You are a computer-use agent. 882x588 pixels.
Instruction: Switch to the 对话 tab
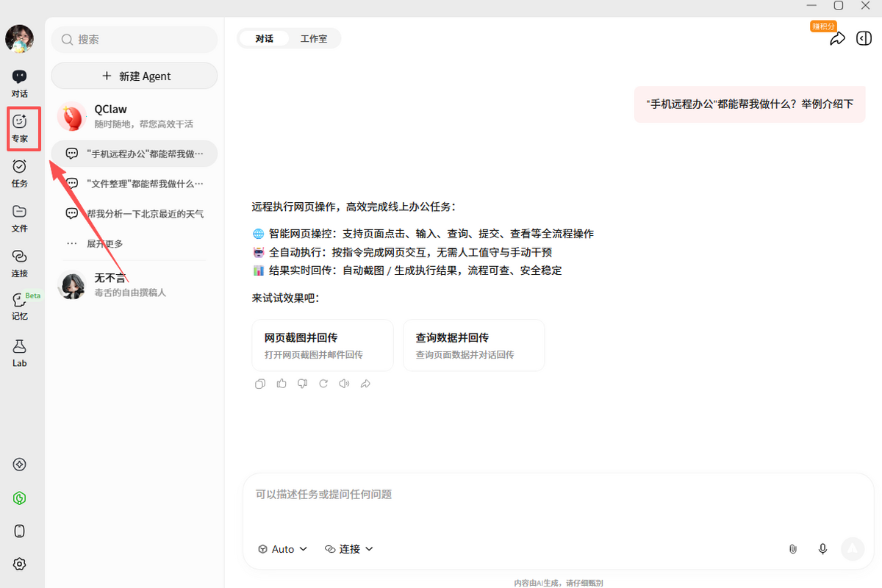(265, 39)
